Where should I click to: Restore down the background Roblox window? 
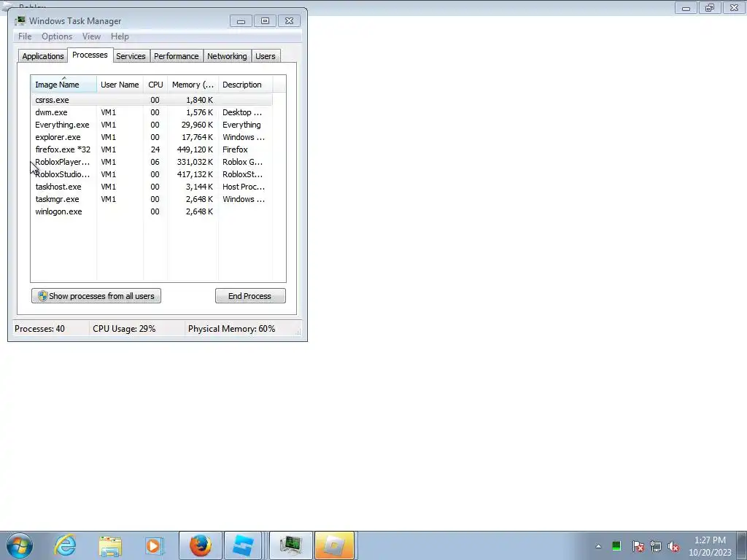point(710,8)
